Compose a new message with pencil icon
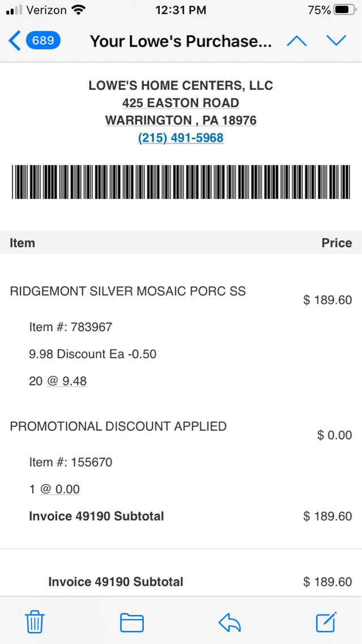This screenshot has width=362, height=644. pyautogui.click(x=326, y=622)
